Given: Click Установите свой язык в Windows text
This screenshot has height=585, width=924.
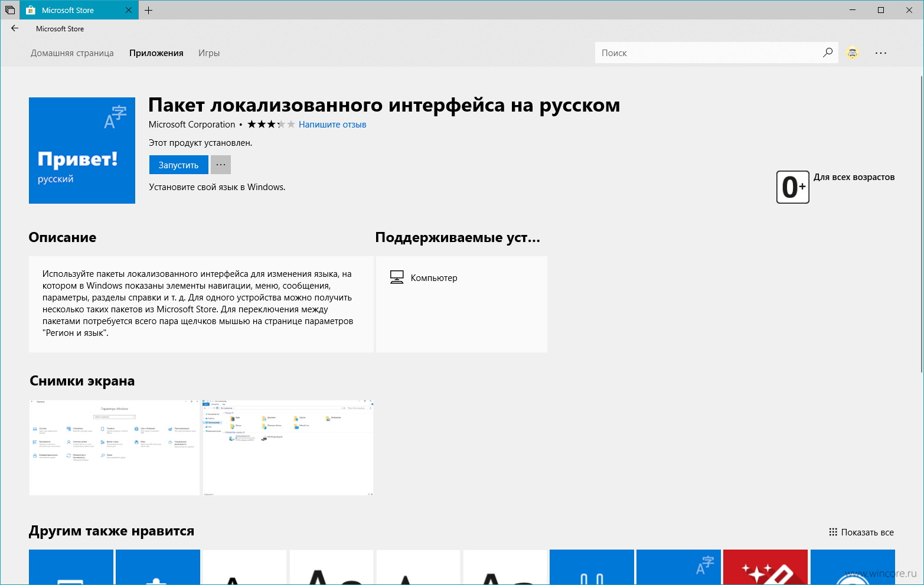Looking at the screenshot, I should pyautogui.click(x=217, y=187).
